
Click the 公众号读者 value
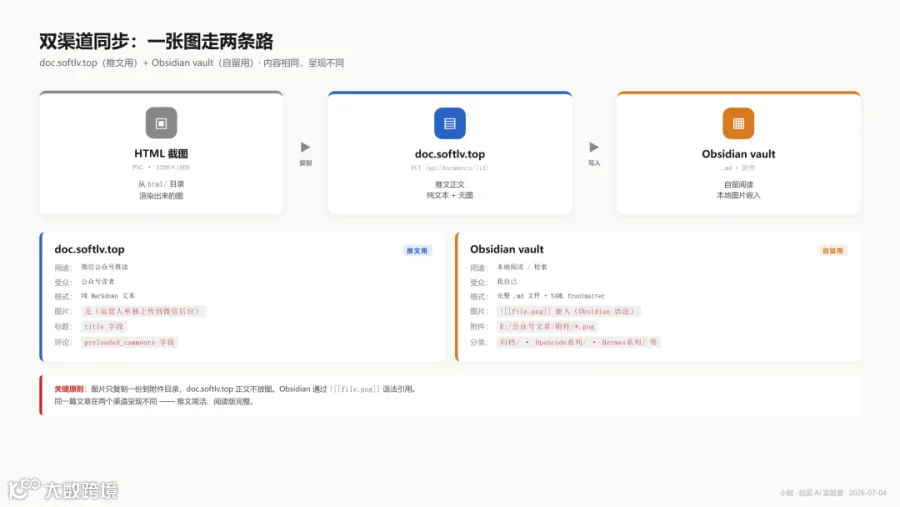(x=98, y=282)
